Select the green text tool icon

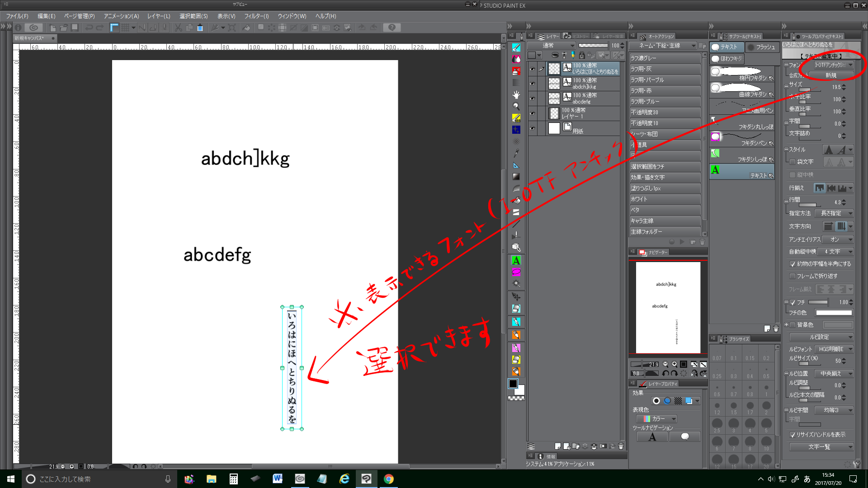(516, 260)
